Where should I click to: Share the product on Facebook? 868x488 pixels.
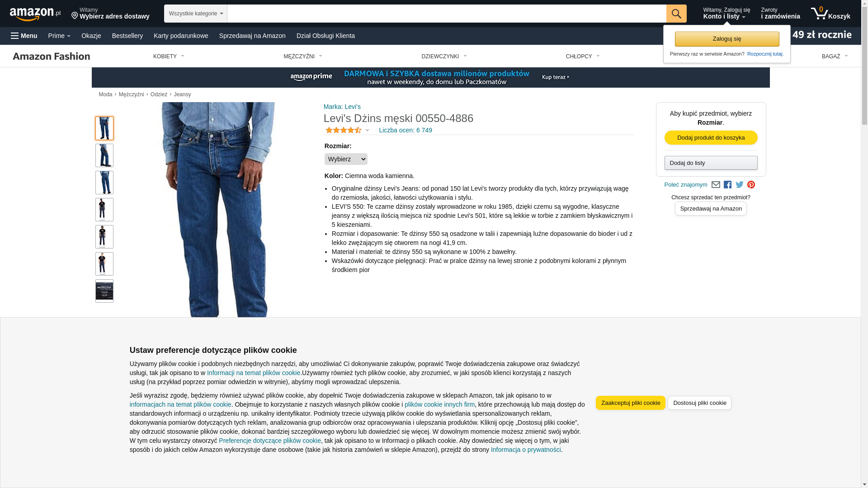tap(727, 185)
